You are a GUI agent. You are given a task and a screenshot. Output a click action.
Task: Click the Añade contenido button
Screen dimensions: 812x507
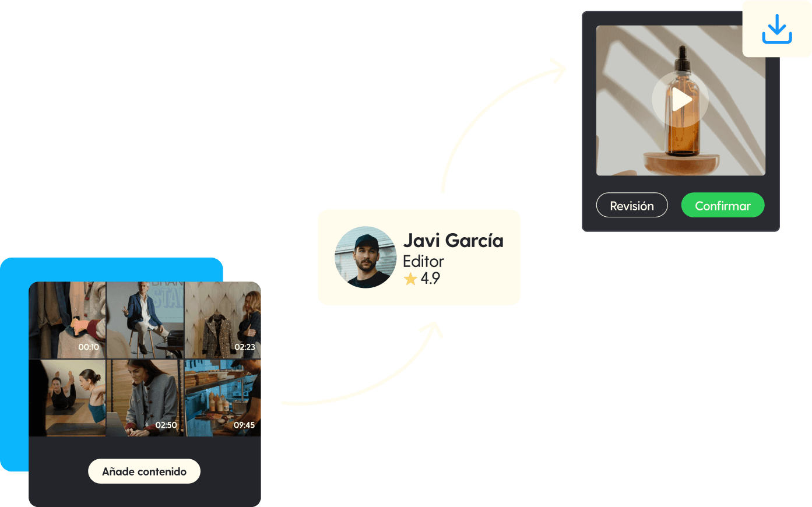click(x=144, y=471)
